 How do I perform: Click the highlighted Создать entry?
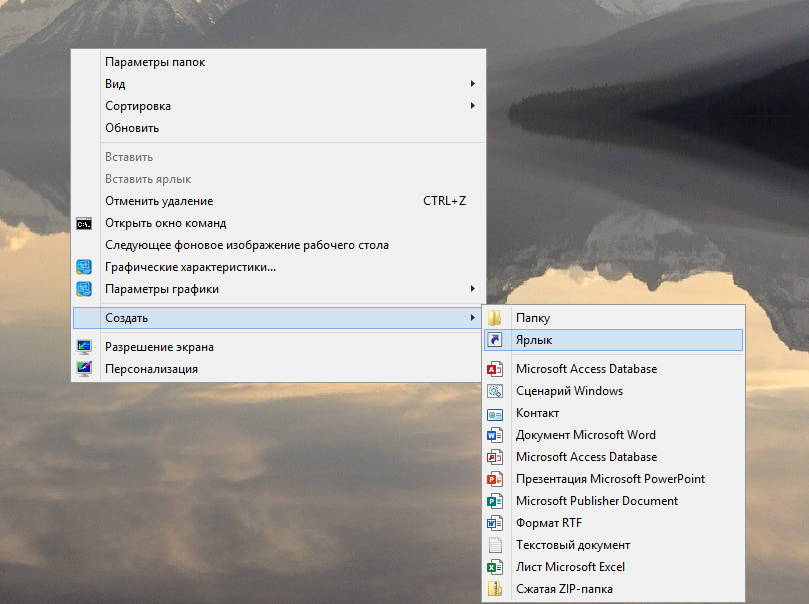[x=278, y=318]
